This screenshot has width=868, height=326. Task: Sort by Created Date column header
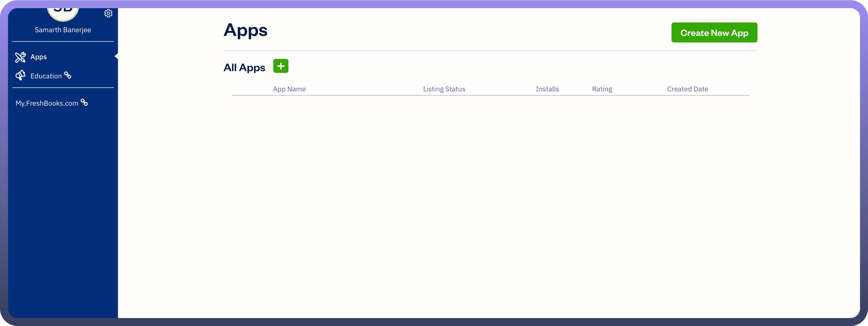click(687, 89)
